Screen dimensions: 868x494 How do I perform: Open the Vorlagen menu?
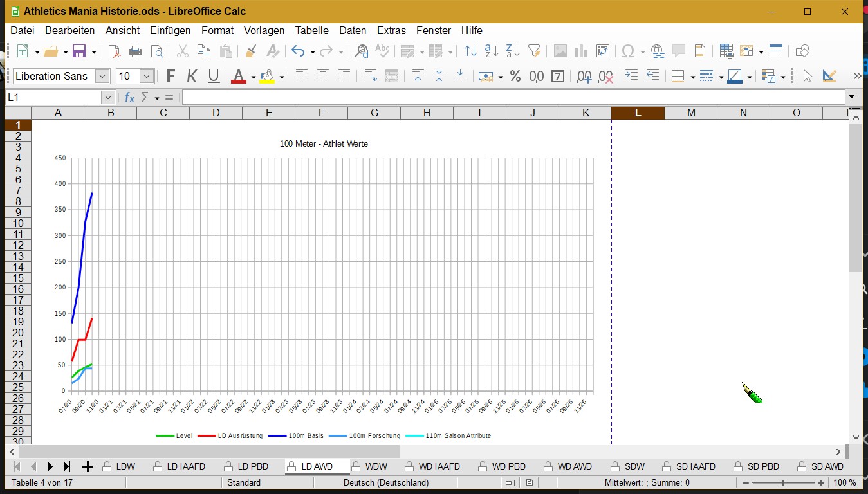point(264,30)
